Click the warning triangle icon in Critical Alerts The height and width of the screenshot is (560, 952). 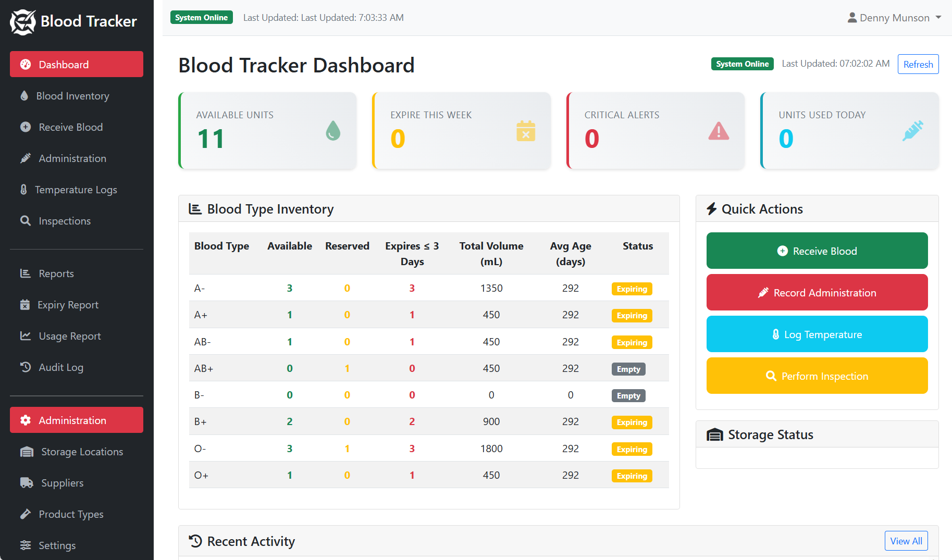[x=719, y=131]
